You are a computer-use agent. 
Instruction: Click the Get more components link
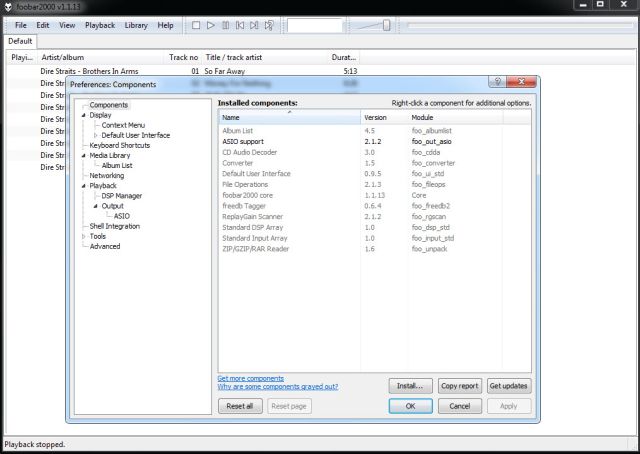(x=251, y=378)
